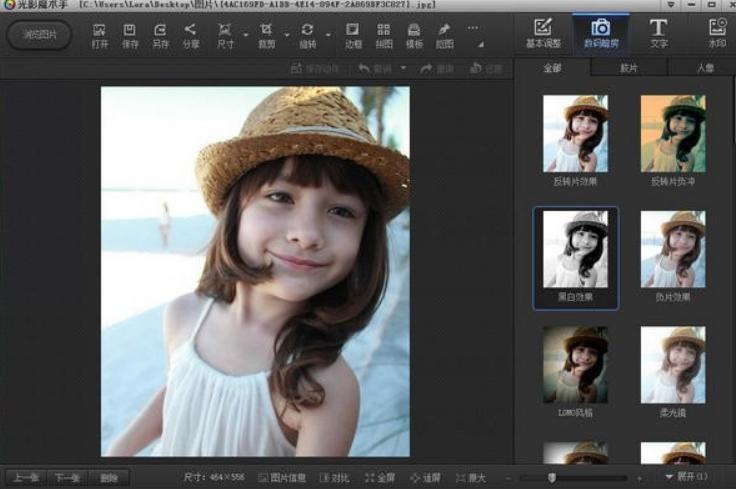Image resolution: width=736 pixels, height=489 pixels.
Task: Click the 保存 (Save) toolbar icon
Action: tap(130, 35)
